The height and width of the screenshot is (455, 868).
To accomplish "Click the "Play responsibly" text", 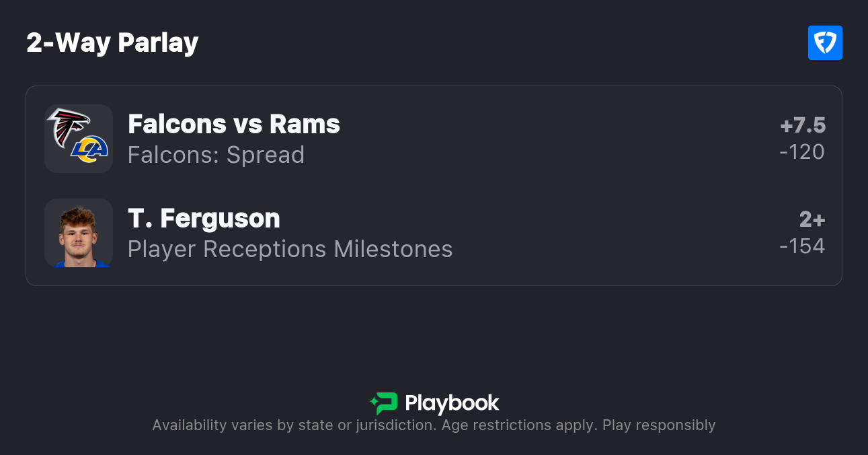I will 659,425.
